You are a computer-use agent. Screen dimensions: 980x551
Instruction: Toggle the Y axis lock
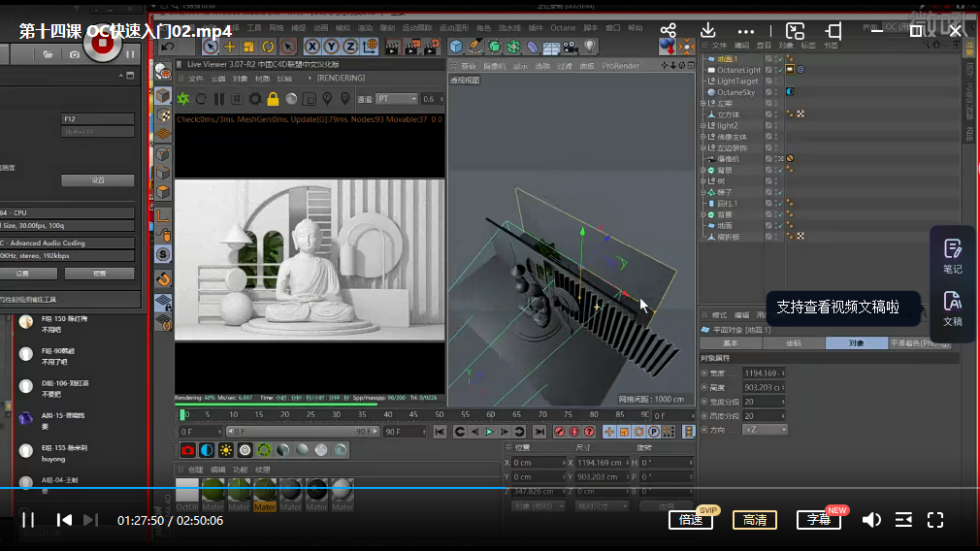(331, 47)
